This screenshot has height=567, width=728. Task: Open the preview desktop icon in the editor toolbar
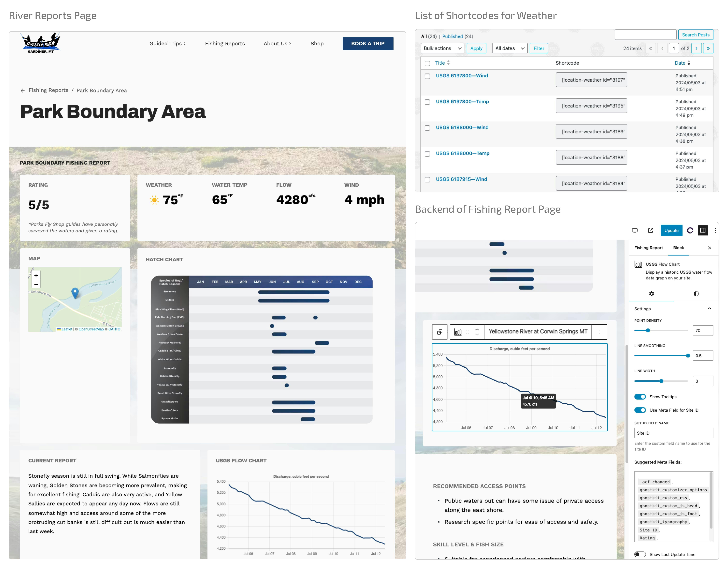tap(635, 230)
